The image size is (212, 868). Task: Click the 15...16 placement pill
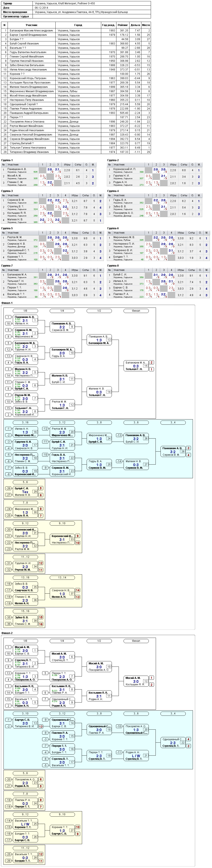click(25, 611)
